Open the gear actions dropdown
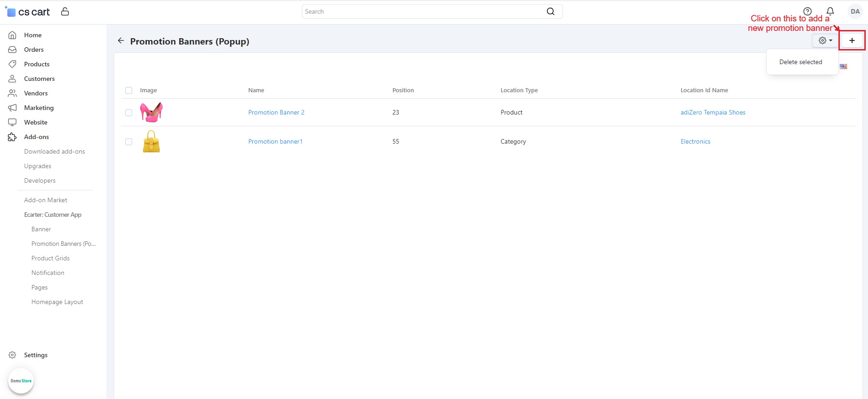The image size is (868, 399). [825, 40]
